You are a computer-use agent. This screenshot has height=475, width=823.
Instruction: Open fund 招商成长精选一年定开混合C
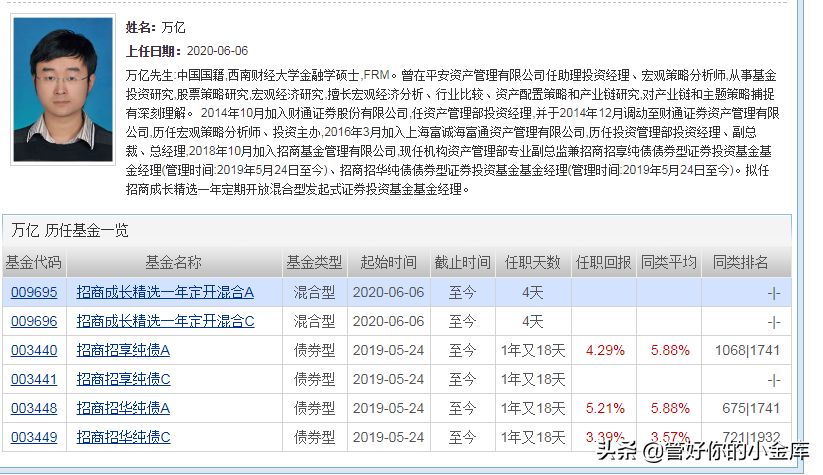(x=165, y=321)
